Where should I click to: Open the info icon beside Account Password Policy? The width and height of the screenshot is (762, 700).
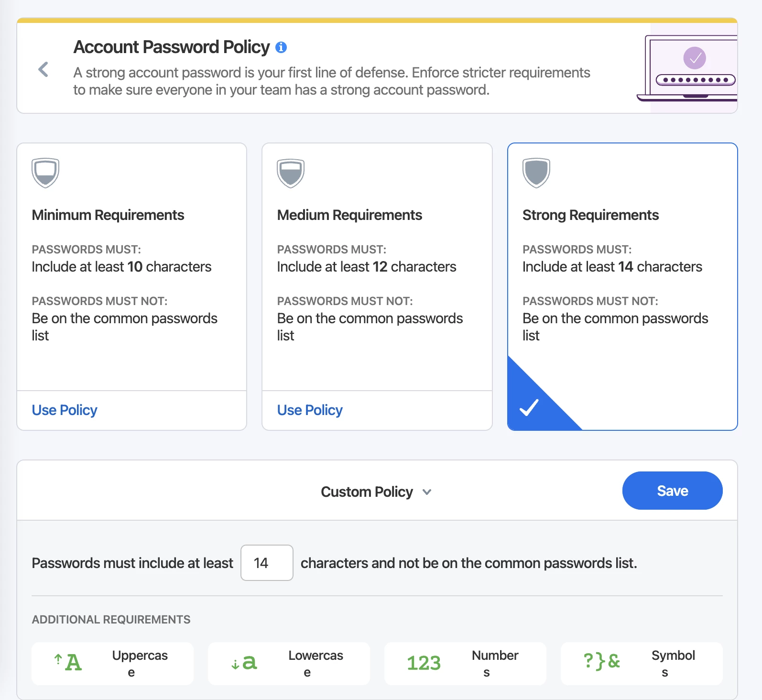(281, 47)
